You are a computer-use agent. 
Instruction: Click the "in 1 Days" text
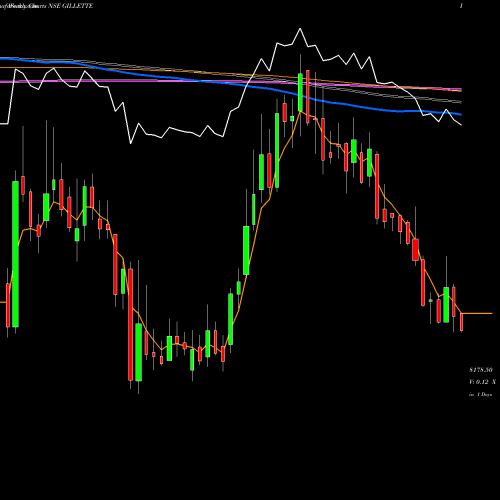[480, 394]
